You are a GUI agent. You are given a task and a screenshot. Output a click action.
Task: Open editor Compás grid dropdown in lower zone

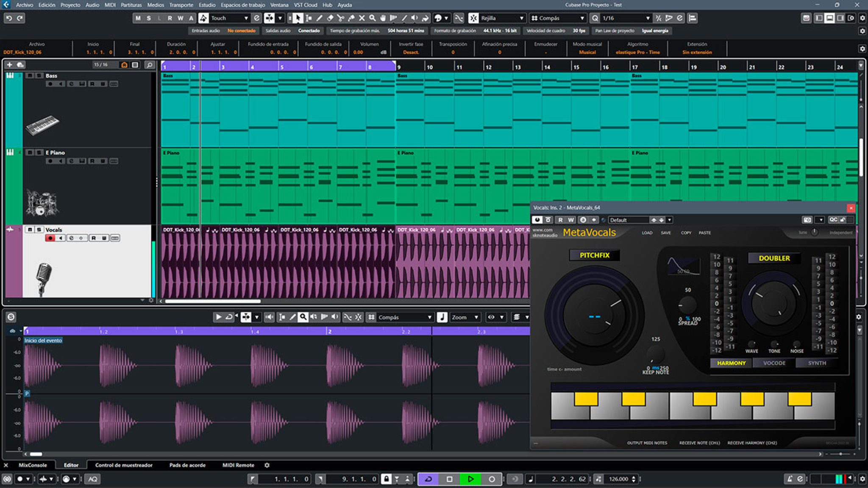[x=405, y=317]
